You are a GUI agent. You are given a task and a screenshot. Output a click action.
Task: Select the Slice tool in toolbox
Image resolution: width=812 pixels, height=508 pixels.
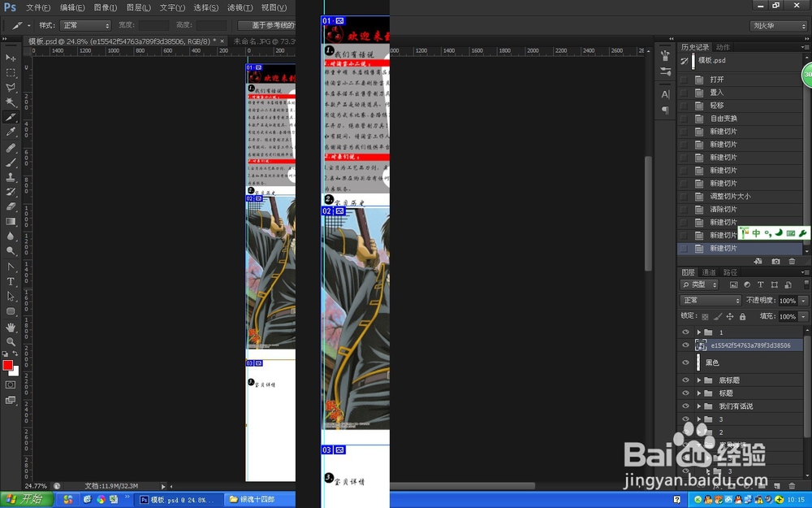(11, 117)
